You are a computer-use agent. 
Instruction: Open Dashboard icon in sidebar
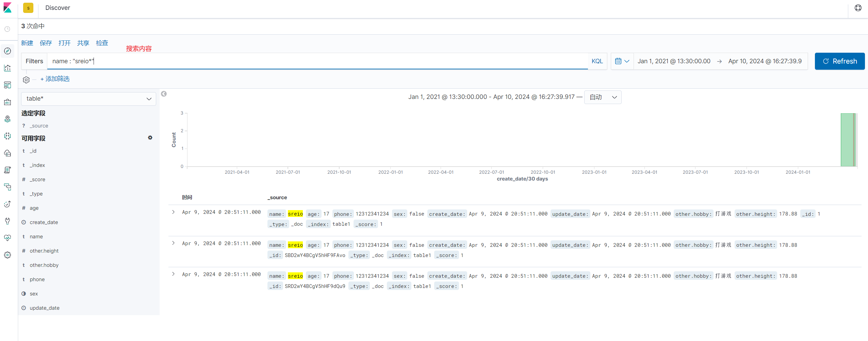[7, 85]
